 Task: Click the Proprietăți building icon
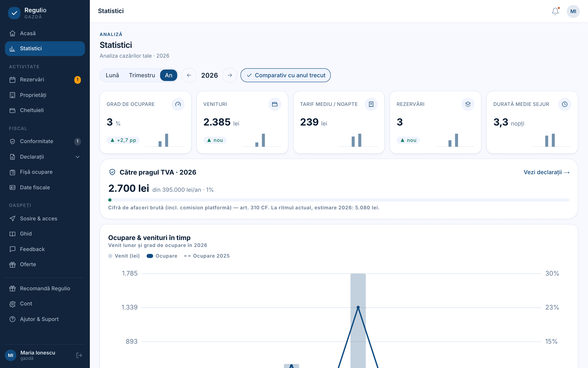point(12,95)
